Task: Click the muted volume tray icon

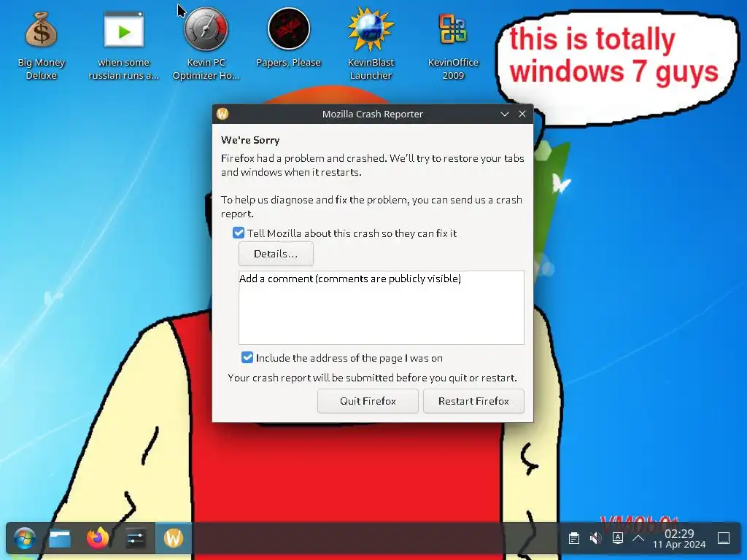Action: tap(595, 539)
